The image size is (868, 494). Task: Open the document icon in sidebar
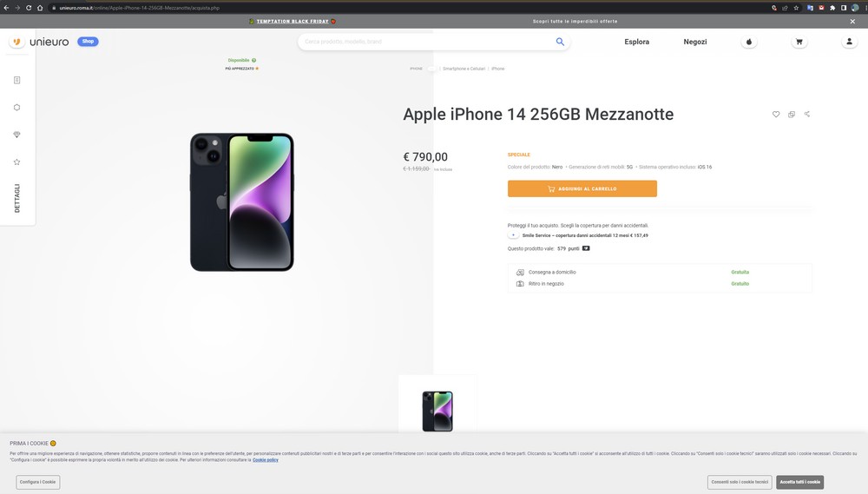pos(16,80)
